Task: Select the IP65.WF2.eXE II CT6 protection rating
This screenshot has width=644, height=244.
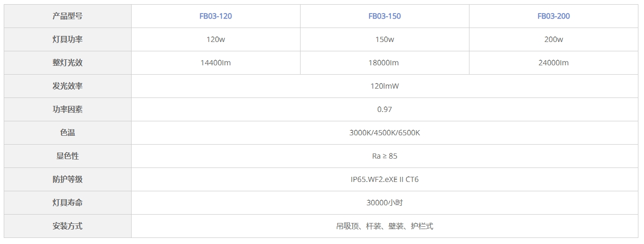Action: coord(385,180)
